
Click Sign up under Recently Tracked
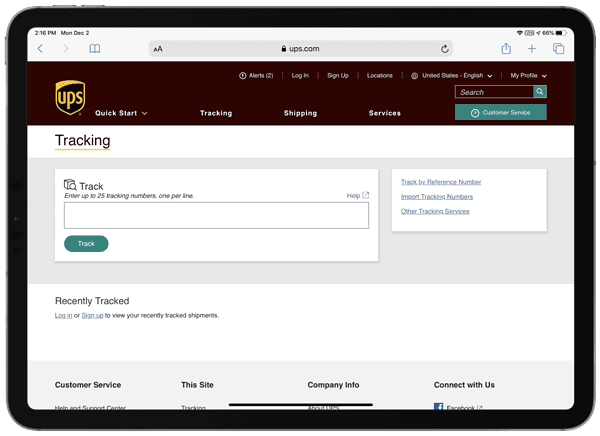click(x=92, y=315)
